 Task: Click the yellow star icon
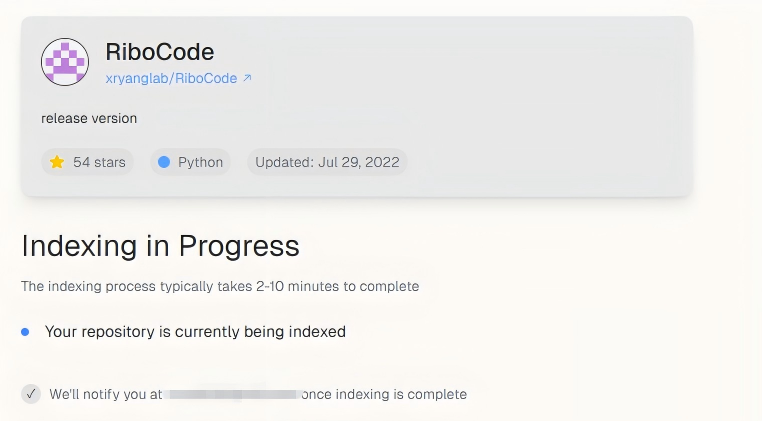[x=57, y=162]
